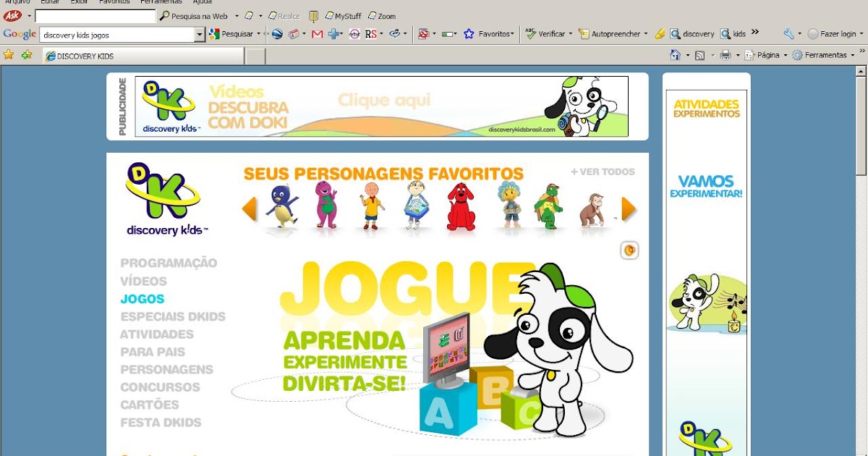Click the red pop-up blocker icon

[x=424, y=34]
